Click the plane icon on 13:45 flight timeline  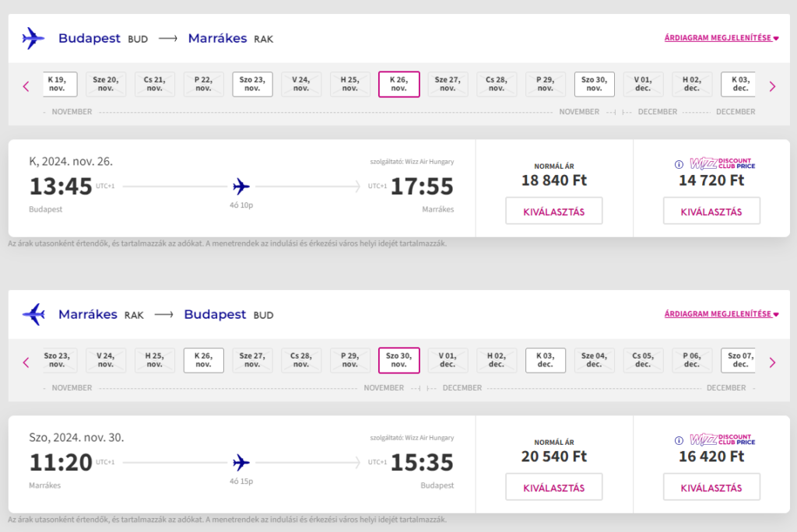tap(241, 187)
